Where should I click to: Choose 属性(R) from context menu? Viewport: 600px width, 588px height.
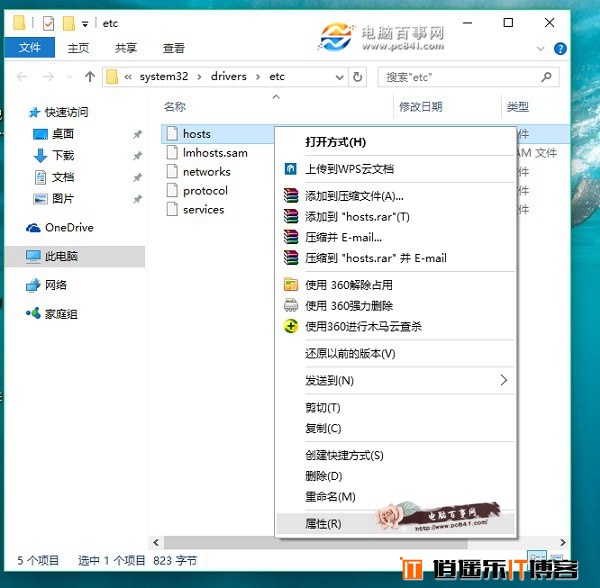click(x=396, y=524)
